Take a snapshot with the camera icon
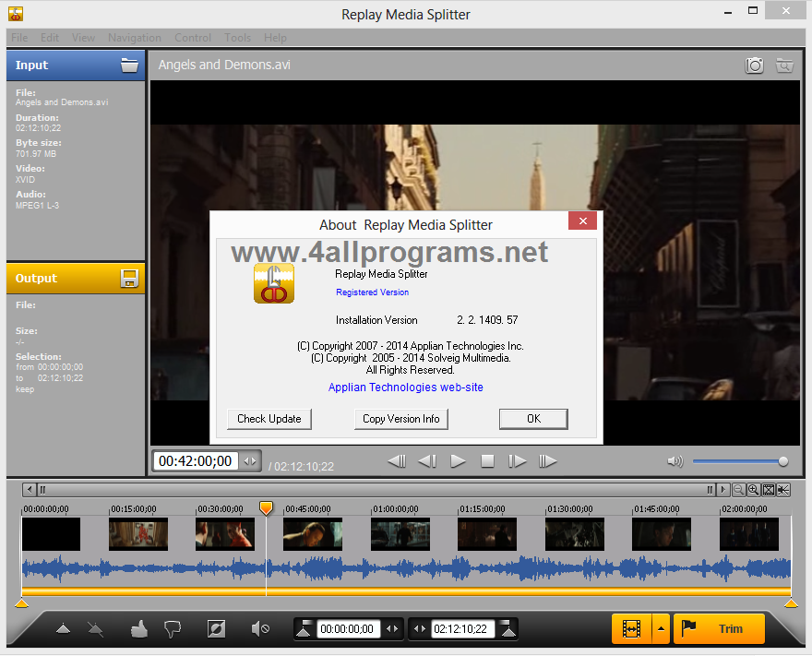 point(754,66)
